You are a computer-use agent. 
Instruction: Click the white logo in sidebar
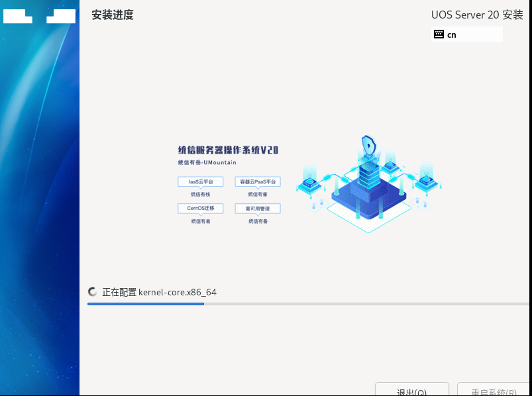pyautogui.click(x=39, y=17)
